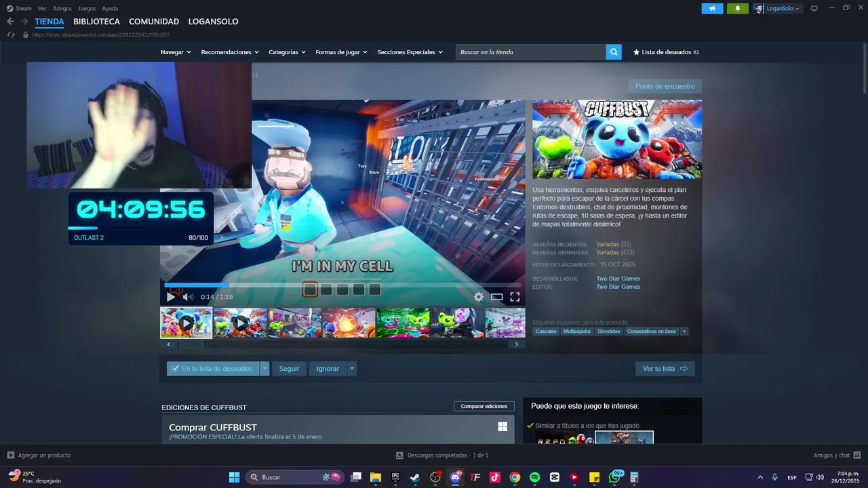Select the first trailer thumbnail
The image size is (868, 488).
tap(186, 323)
